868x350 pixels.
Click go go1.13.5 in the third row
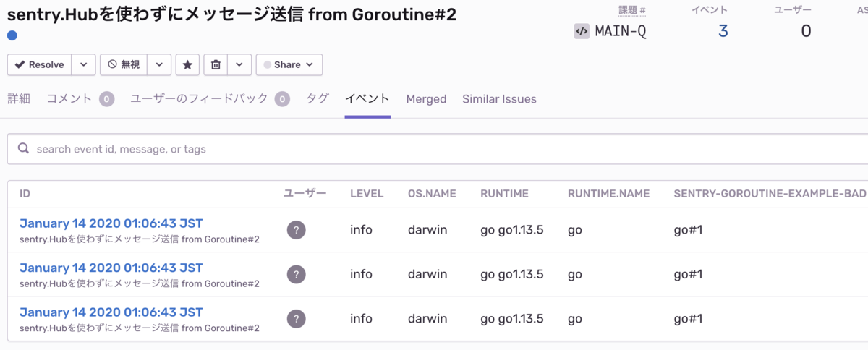[x=511, y=318]
